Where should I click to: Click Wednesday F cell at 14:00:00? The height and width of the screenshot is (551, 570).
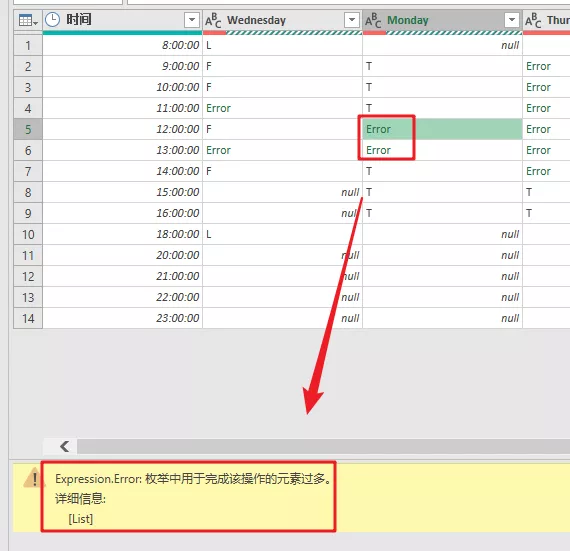(x=282, y=171)
